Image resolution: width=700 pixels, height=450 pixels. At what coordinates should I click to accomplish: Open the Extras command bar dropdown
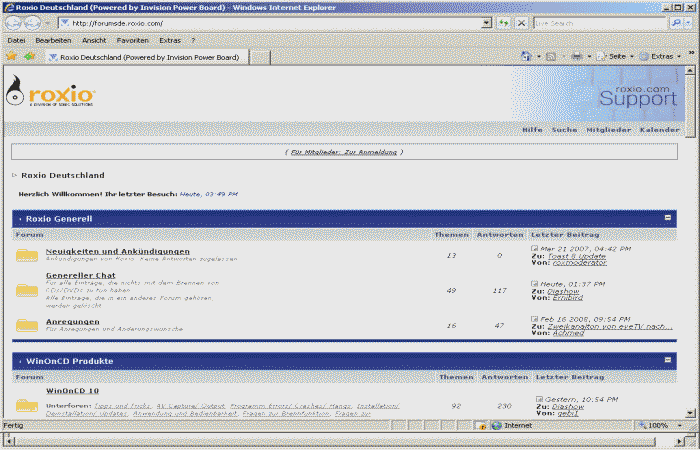click(662, 57)
